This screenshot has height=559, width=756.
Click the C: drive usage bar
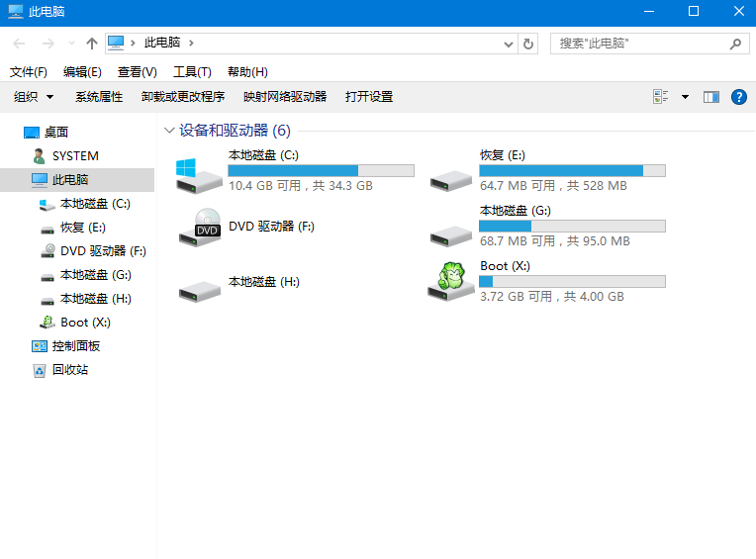pyautogui.click(x=322, y=170)
